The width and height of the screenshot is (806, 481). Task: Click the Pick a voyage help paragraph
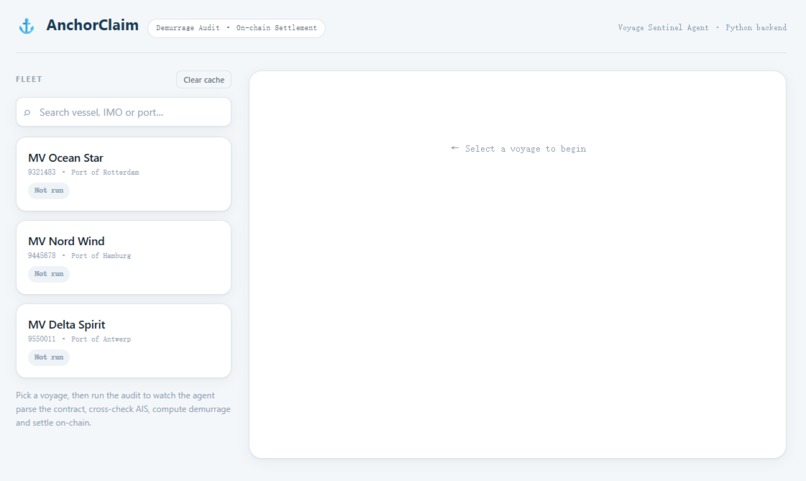[123, 409]
